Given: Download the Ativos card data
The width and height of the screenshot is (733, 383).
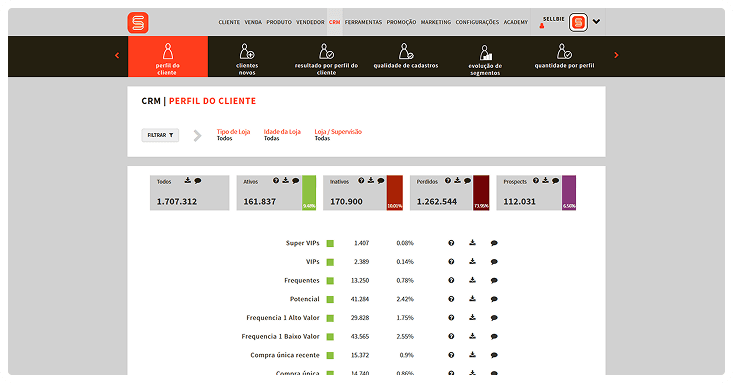Looking at the screenshot, I should [286, 181].
